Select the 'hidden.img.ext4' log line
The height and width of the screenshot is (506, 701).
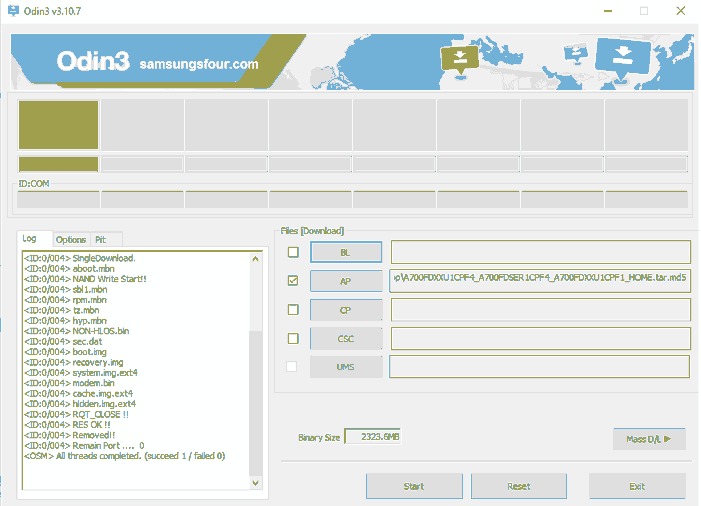coord(80,404)
